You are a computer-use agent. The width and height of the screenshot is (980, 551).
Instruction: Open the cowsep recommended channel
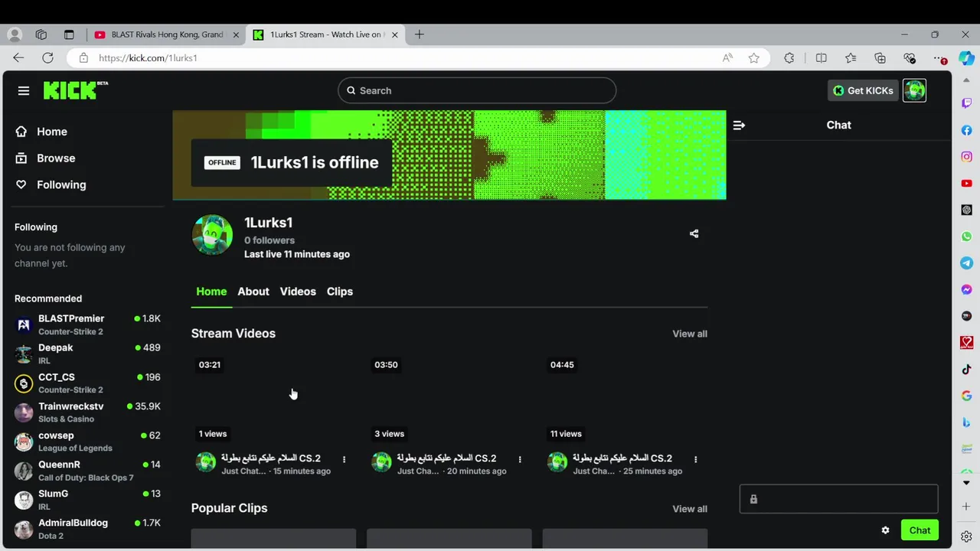[x=87, y=441]
